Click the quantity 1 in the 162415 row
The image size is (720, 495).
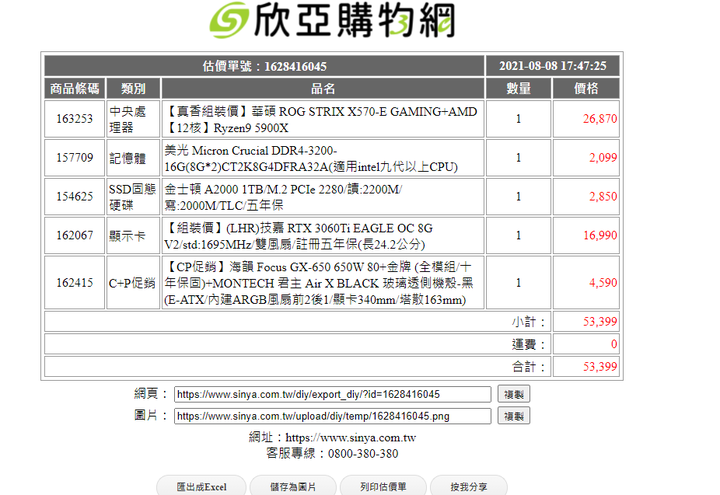click(518, 283)
